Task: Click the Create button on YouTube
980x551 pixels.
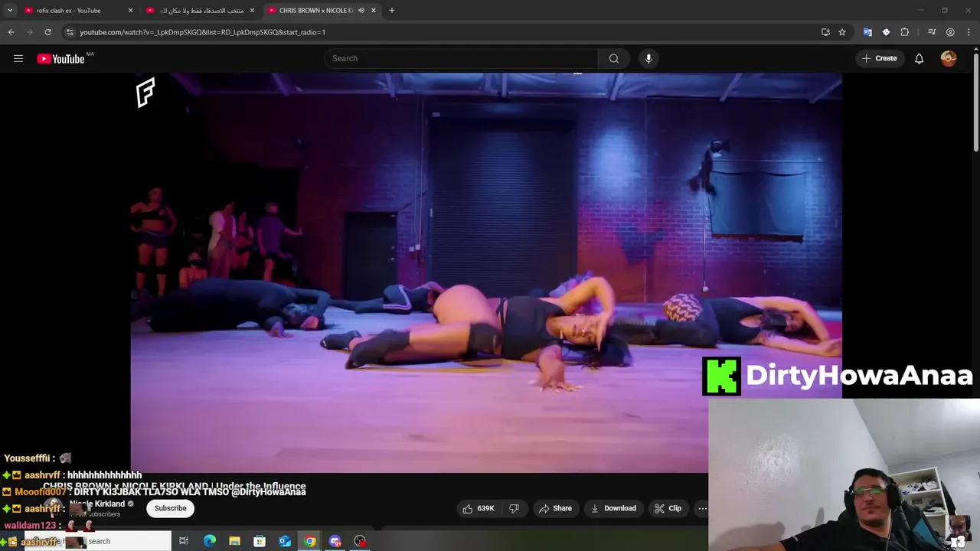Action: (x=879, y=58)
